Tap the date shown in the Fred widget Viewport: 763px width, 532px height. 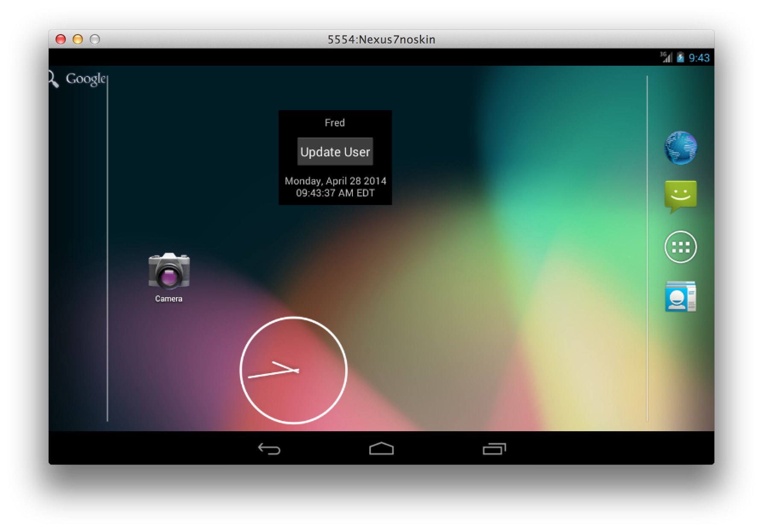tap(335, 181)
